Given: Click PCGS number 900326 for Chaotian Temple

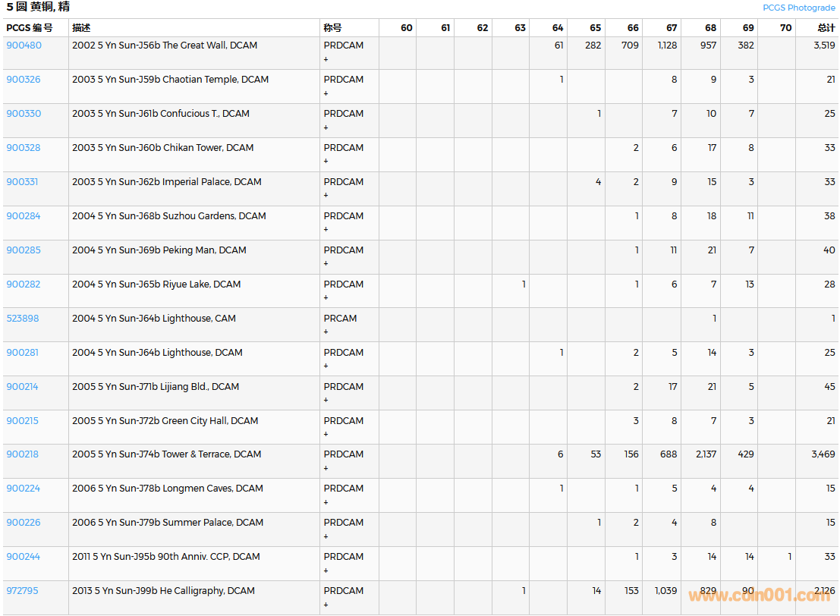Looking at the screenshot, I should [24, 80].
